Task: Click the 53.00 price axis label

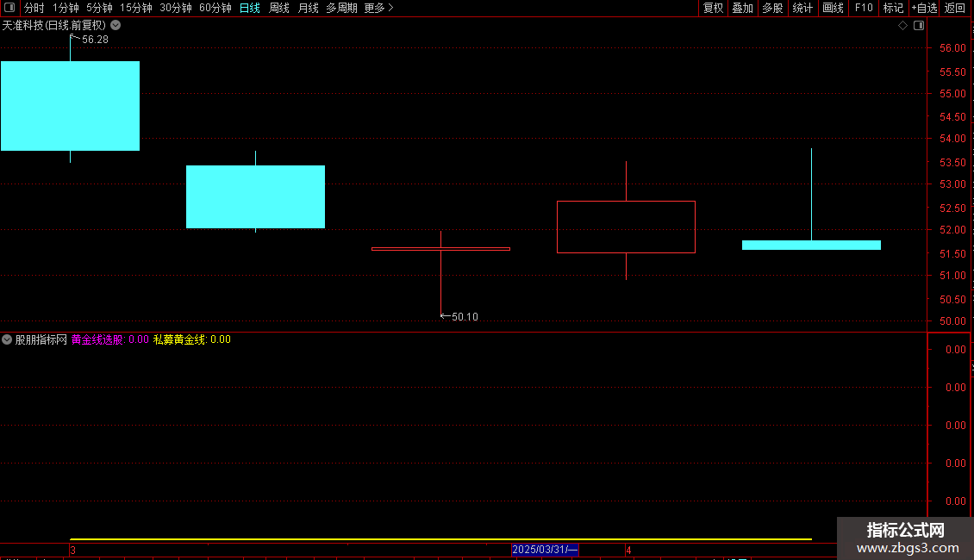Action: 952,184
